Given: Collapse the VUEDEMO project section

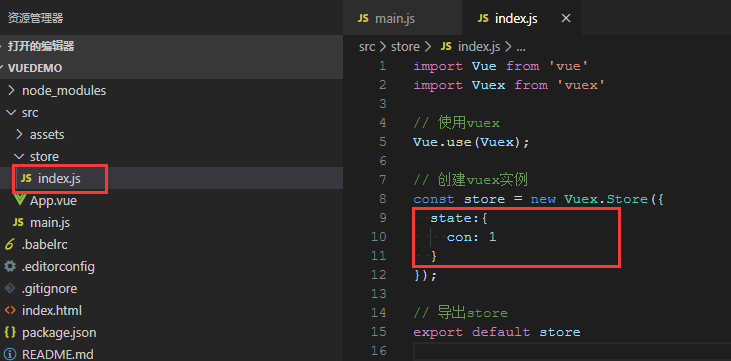Looking at the screenshot, I should (172, 68).
